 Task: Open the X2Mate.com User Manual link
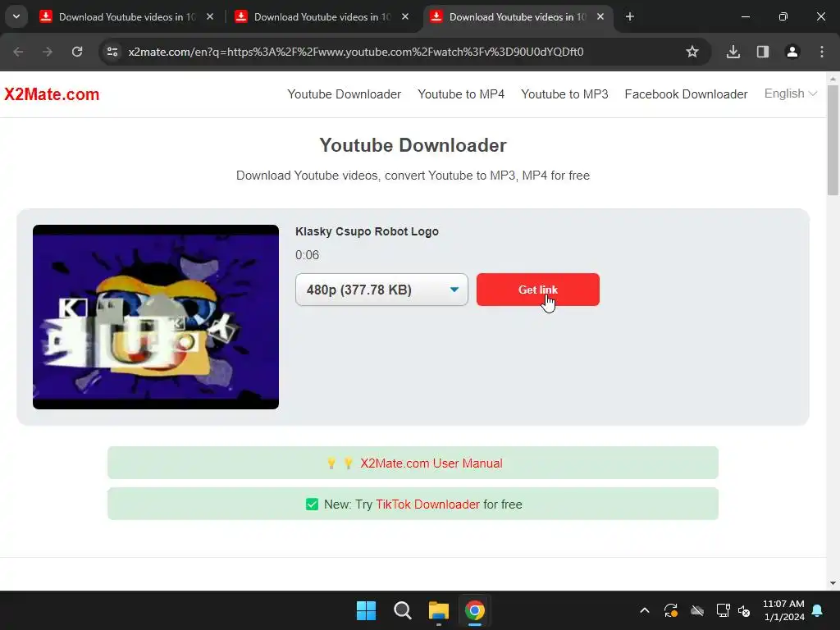point(431,463)
